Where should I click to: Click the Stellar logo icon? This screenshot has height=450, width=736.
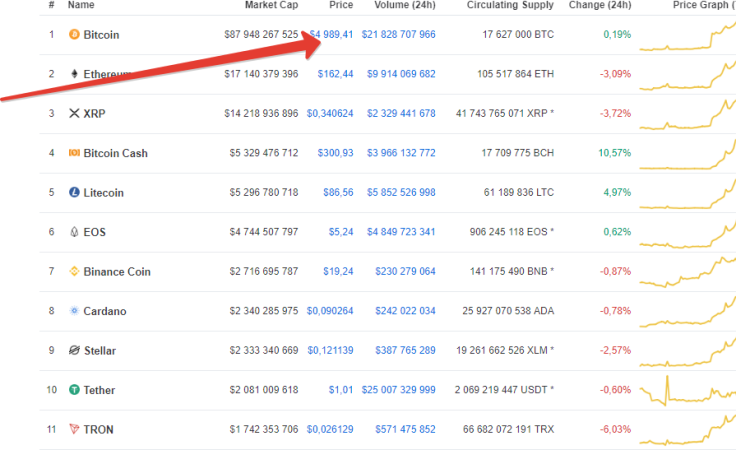[x=74, y=350]
